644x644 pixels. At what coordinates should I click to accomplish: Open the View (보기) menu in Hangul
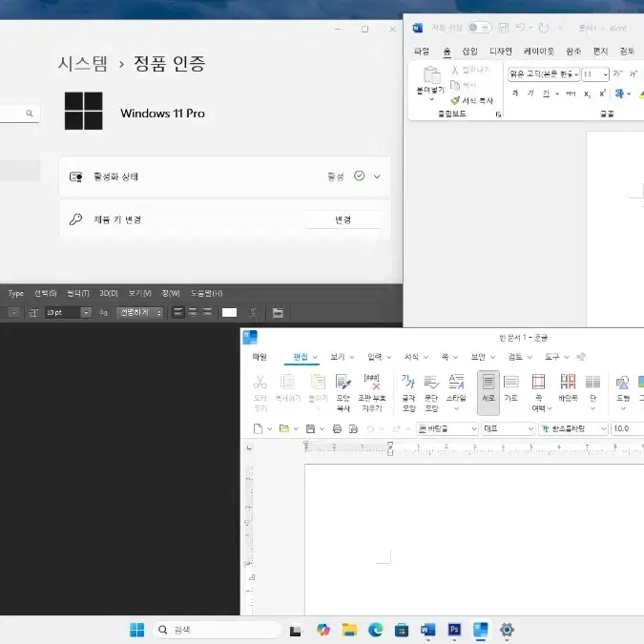[342, 357]
